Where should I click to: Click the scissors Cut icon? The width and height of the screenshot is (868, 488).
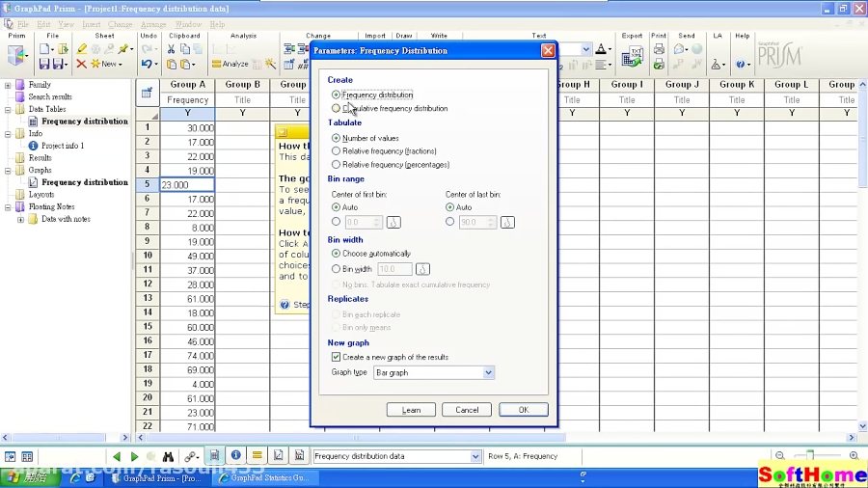point(171,49)
